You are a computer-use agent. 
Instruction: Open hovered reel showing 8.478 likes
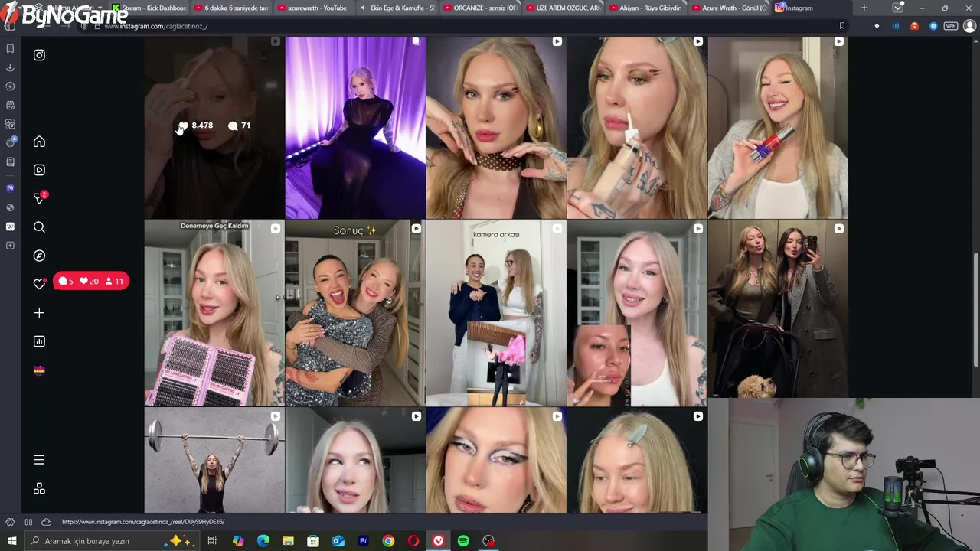click(x=214, y=127)
